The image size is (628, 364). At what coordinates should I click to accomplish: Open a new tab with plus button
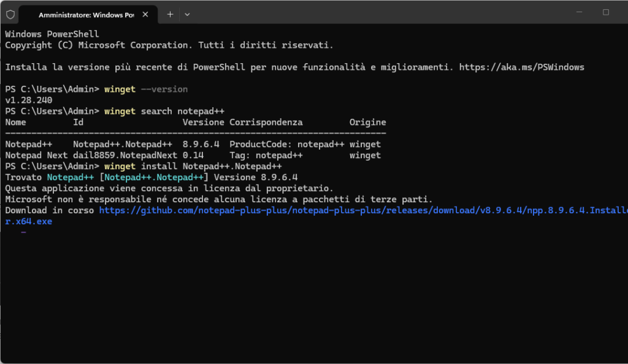point(170,14)
